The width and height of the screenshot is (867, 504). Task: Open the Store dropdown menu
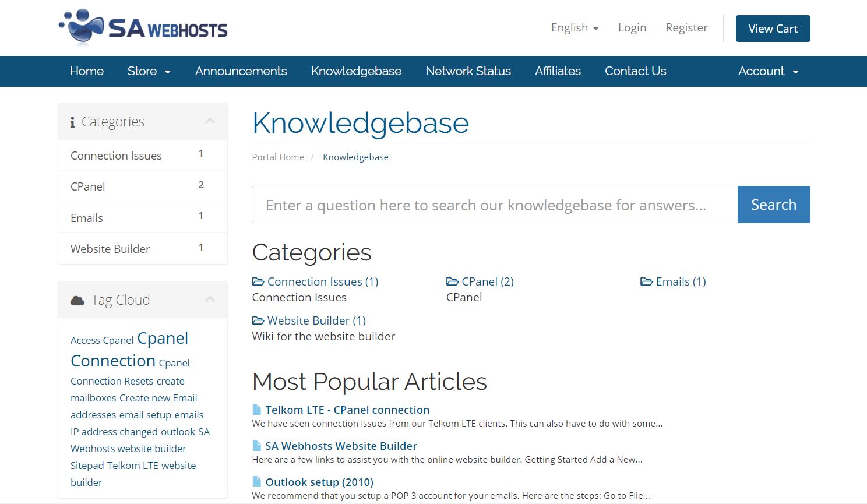149,71
